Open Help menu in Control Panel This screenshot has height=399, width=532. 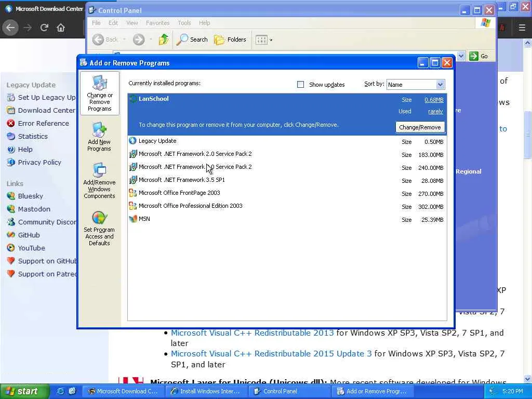pyautogui.click(x=204, y=23)
